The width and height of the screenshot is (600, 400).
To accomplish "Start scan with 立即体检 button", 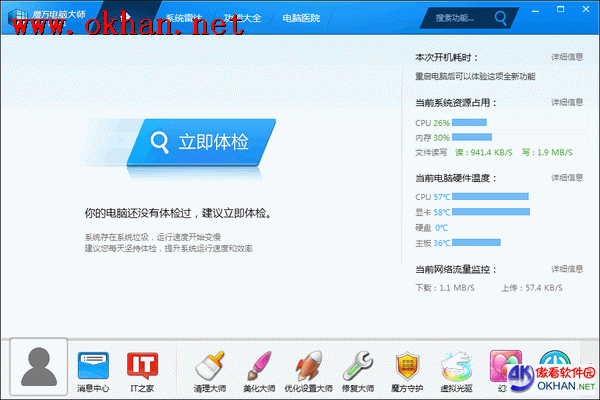I will tap(201, 142).
